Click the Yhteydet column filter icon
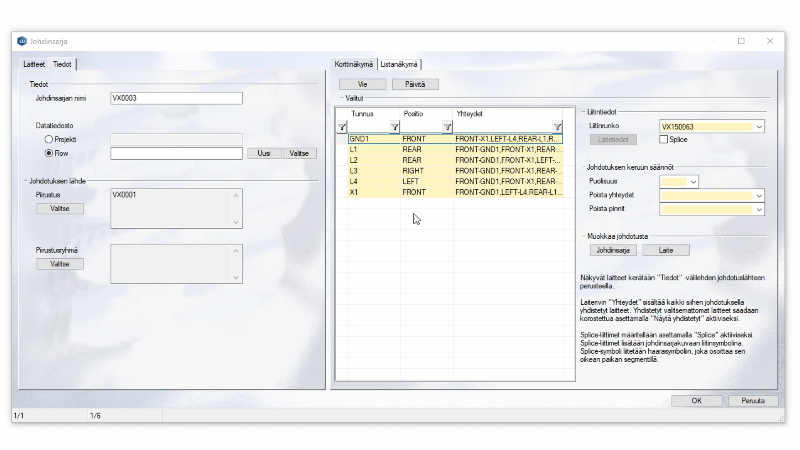This screenshot has height=450, width=800. click(557, 127)
